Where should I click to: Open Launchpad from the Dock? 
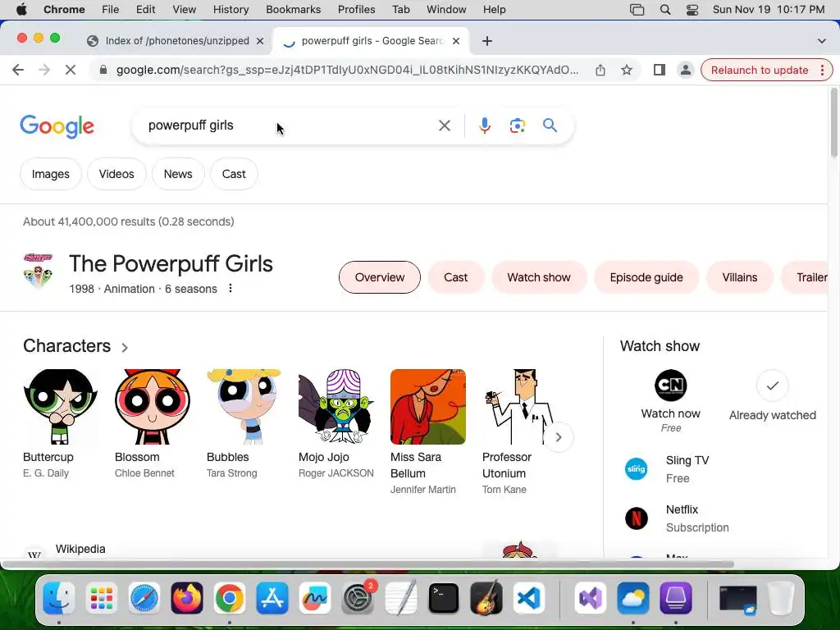101,598
